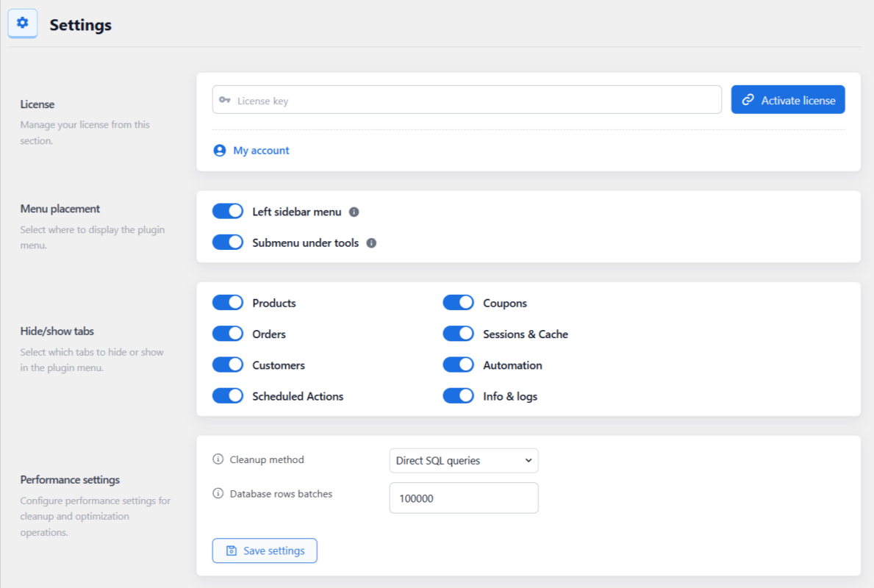Toggle the Scheduled Actions switch
Screen dimensions: 874x588
coord(228,395)
